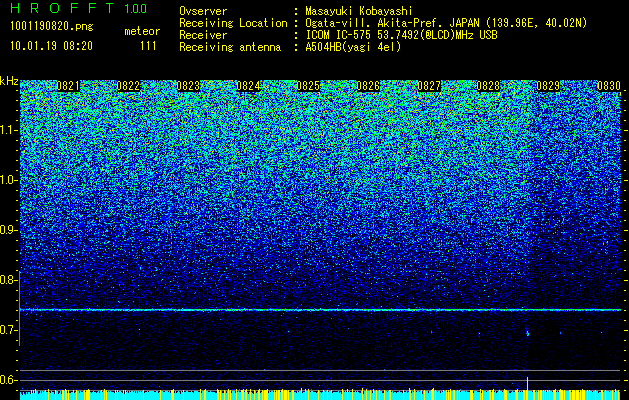The height and width of the screenshot is (400, 629).
Task: Select the A504HB(yagi 4el) antenna text
Action: coord(353,47)
